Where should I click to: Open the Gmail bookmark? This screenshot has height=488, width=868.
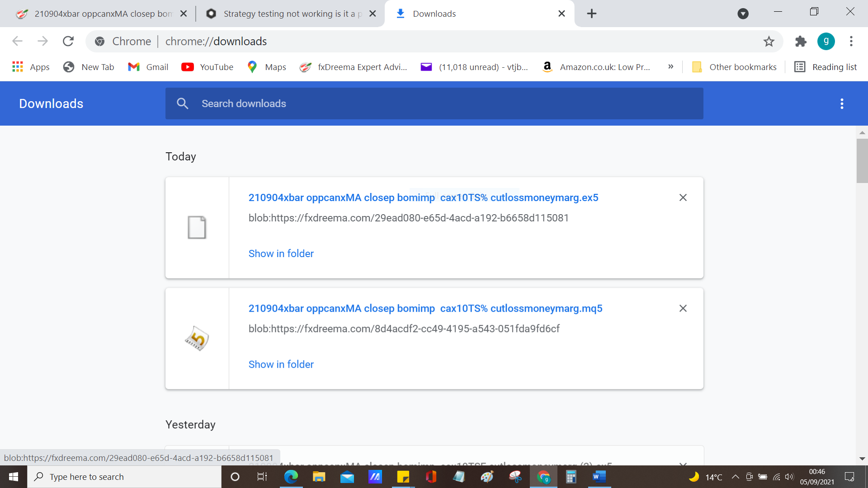pos(148,67)
